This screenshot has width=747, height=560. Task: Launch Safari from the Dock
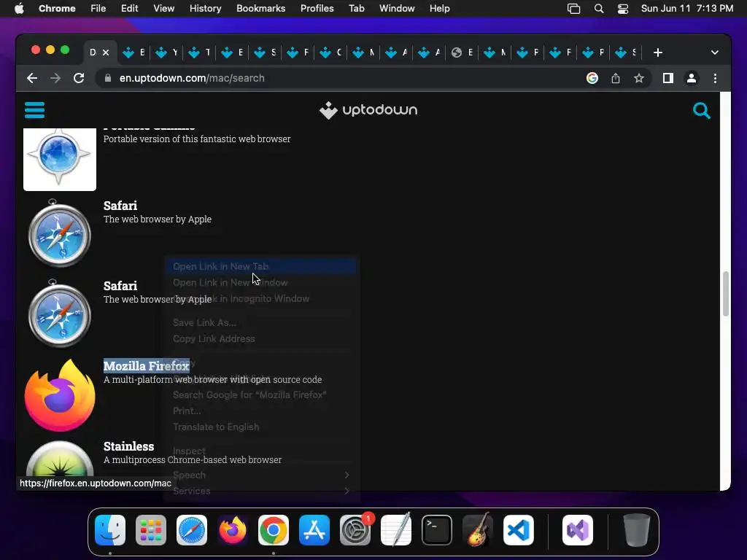point(192,530)
